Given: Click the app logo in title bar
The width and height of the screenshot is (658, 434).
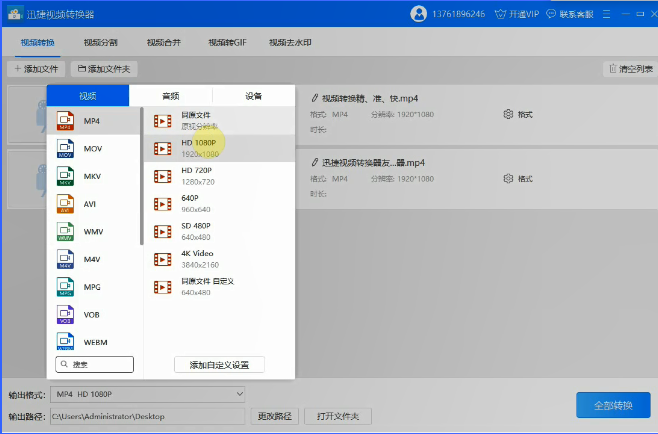Looking at the screenshot, I should pyautogui.click(x=15, y=13).
